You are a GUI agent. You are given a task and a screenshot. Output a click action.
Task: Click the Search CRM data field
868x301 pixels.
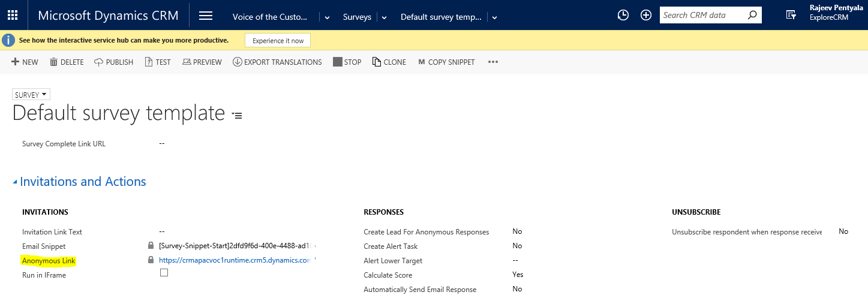702,16
